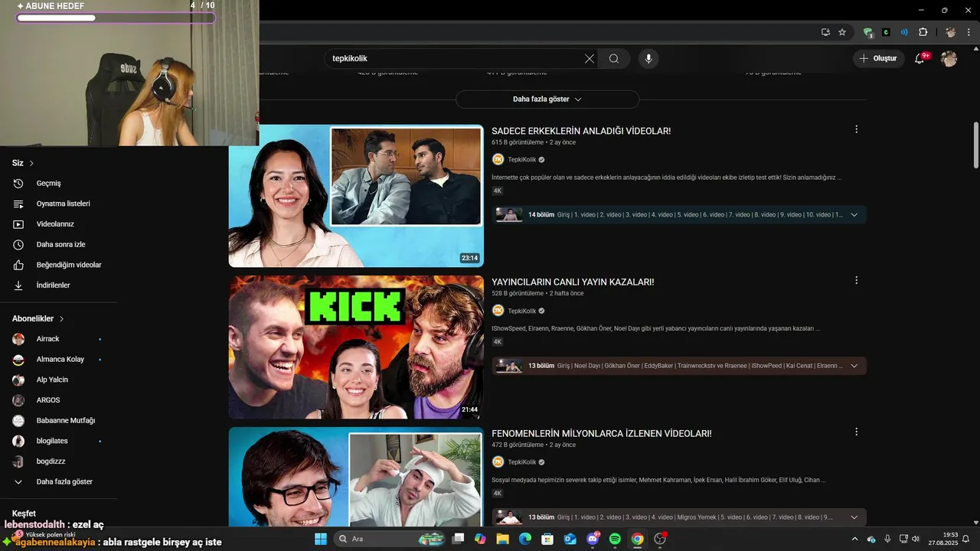The image size is (980, 551).
Task: Click the magnifier search button
Action: pyautogui.click(x=614, y=59)
